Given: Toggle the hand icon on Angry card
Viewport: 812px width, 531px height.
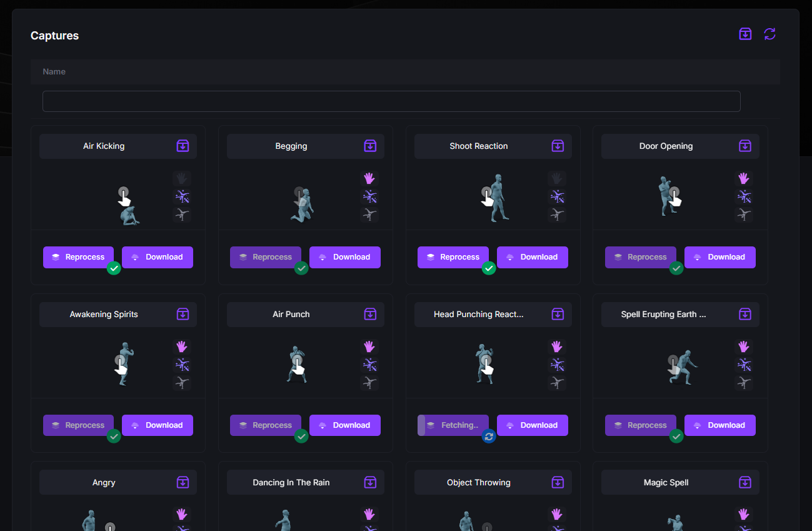Looking at the screenshot, I should 182,514.
